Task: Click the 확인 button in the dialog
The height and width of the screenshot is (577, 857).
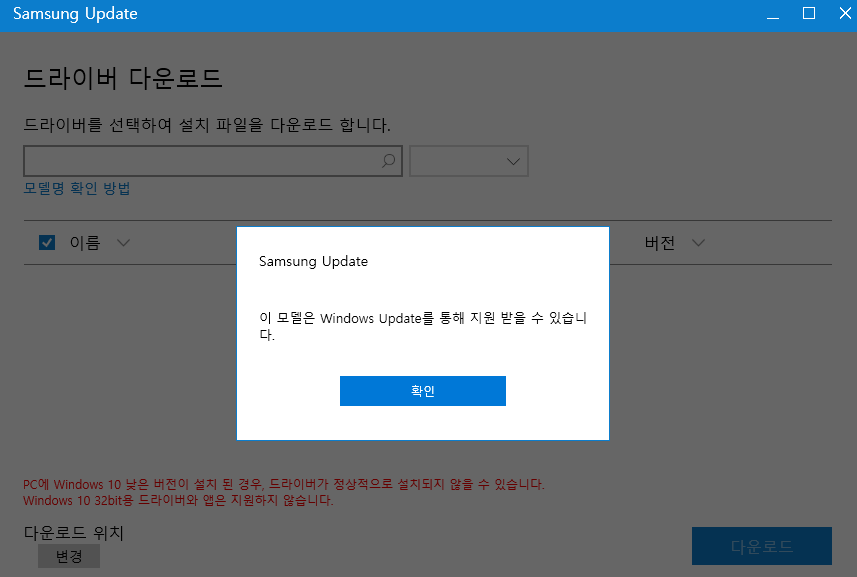Action: point(422,391)
